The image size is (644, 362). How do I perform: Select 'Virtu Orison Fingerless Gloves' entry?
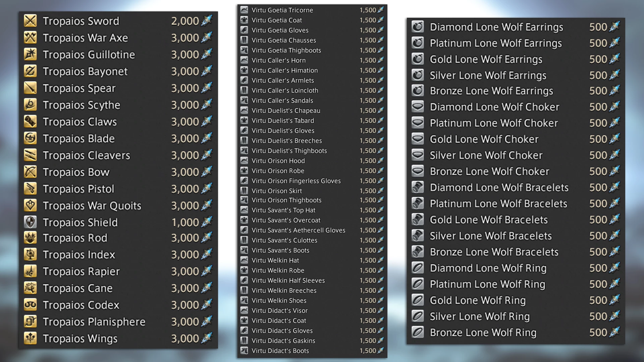(296, 181)
